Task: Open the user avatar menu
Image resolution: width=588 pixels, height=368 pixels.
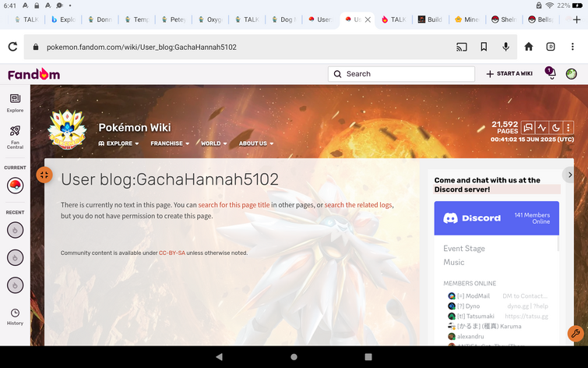Action: 571,74
